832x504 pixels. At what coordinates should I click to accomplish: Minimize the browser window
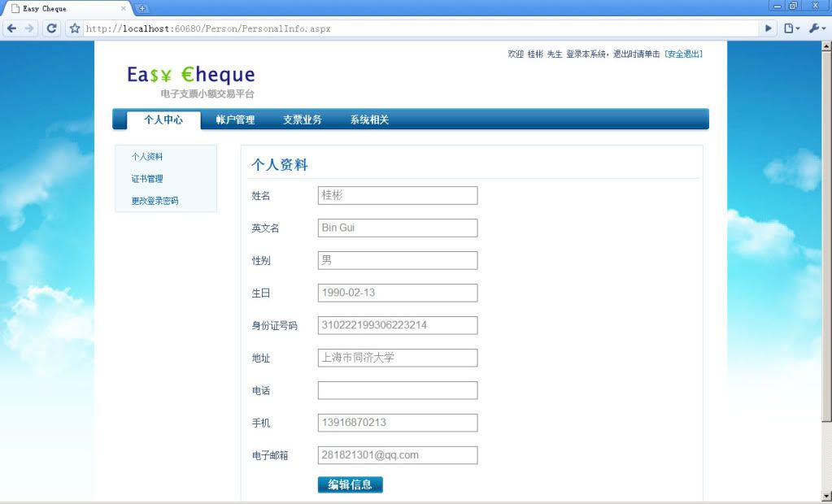(778, 6)
